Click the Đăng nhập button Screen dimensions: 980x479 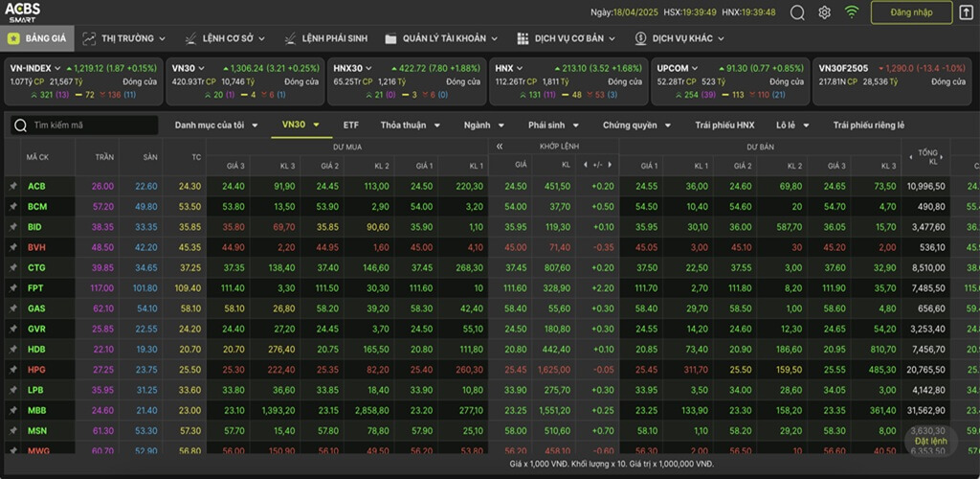[x=912, y=12]
